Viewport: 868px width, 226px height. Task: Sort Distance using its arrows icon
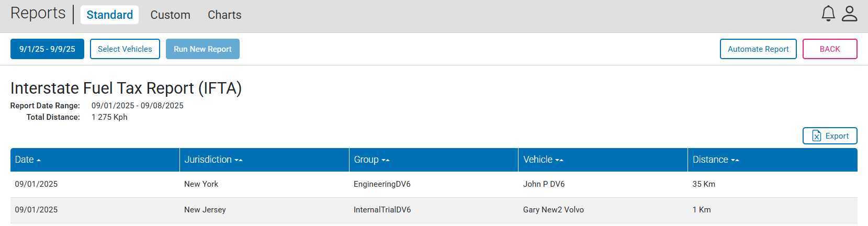(x=735, y=160)
